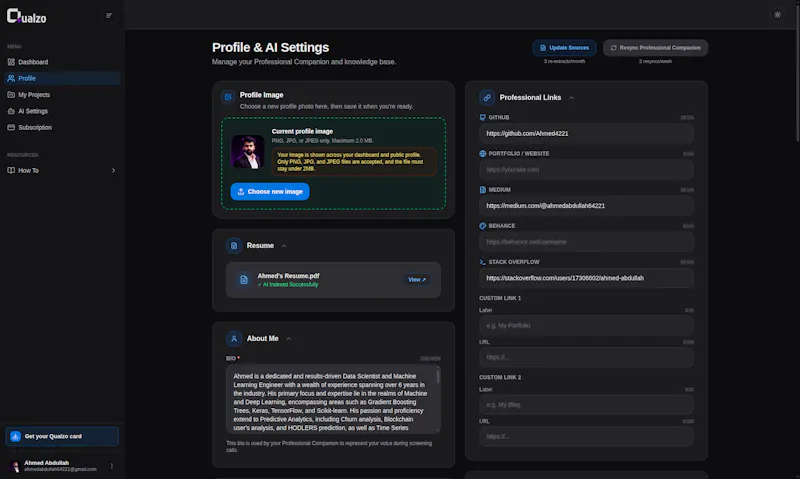
Task: Click the Stack Overflow label icon
Action: coord(483,262)
